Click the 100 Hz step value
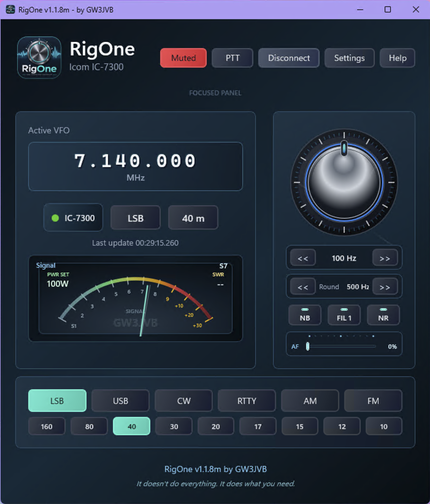The width and height of the screenshot is (430, 504). 344,258
